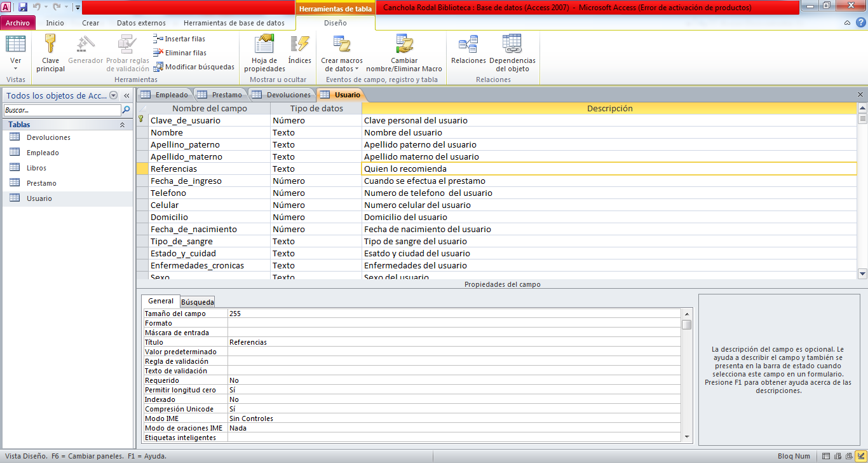Image resolution: width=868 pixels, height=463 pixels.
Task: Click the Telefono data type cell
Action: pyautogui.click(x=316, y=193)
